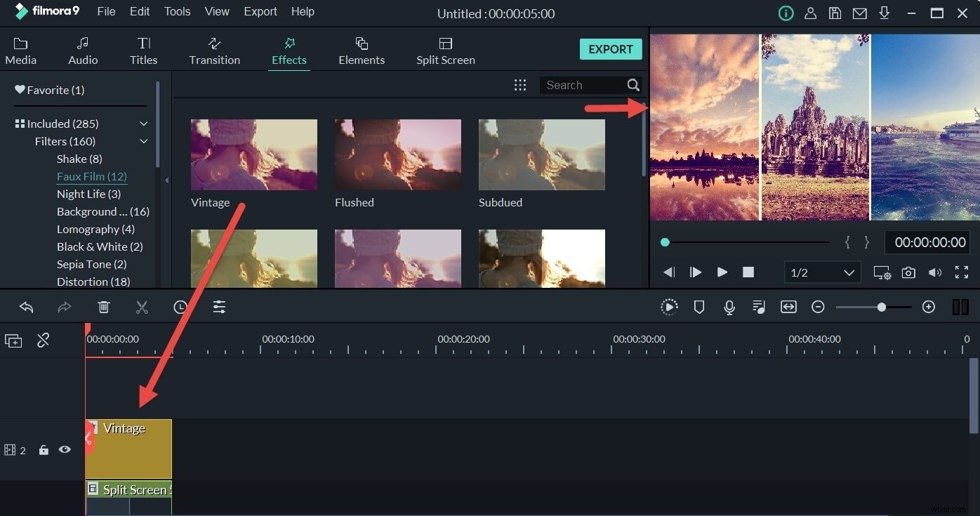Collapse the Filters category list
980x516 pixels.
click(143, 141)
